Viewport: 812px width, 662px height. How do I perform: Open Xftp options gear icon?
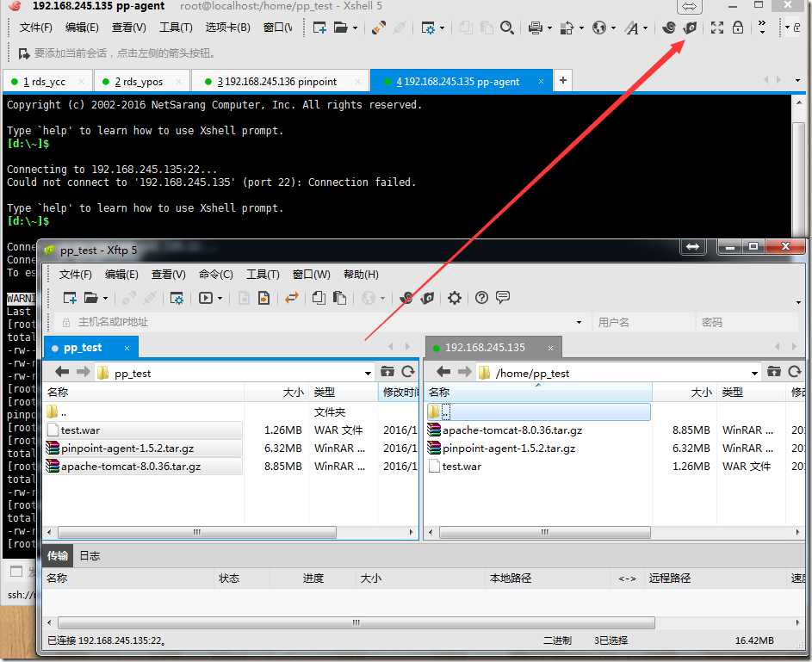click(x=455, y=298)
